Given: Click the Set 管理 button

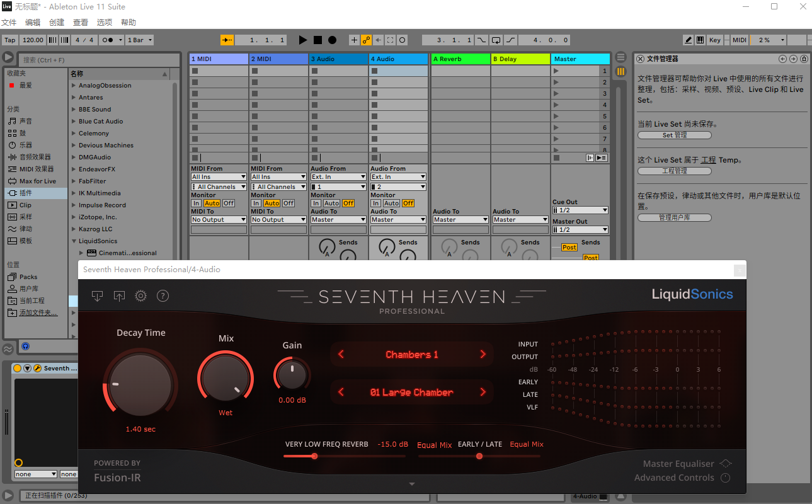Looking at the screenshot, I should coord(675,135).
